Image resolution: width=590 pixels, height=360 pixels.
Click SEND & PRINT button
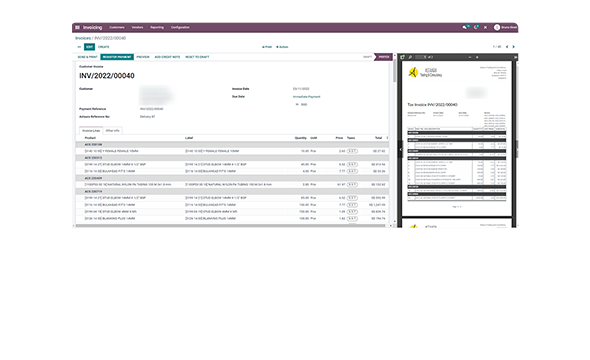pyautogui.click(x=87, y=57)
